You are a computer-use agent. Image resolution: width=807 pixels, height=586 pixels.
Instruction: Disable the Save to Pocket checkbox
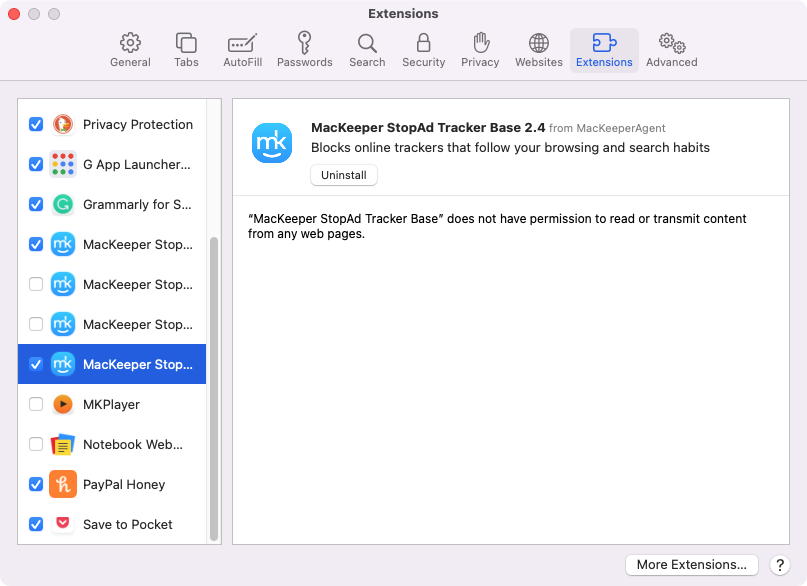[x=36, y=524]
